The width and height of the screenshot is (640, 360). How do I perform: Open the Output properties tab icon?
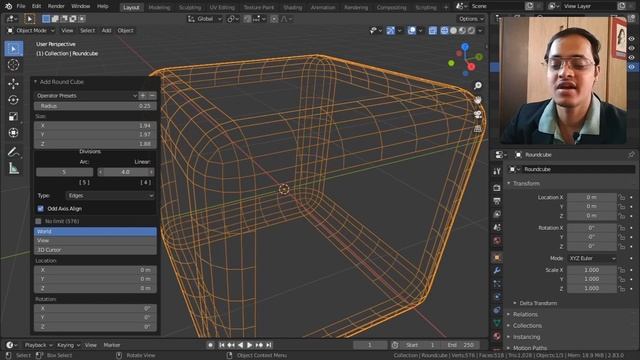click(x=497, y=201)
